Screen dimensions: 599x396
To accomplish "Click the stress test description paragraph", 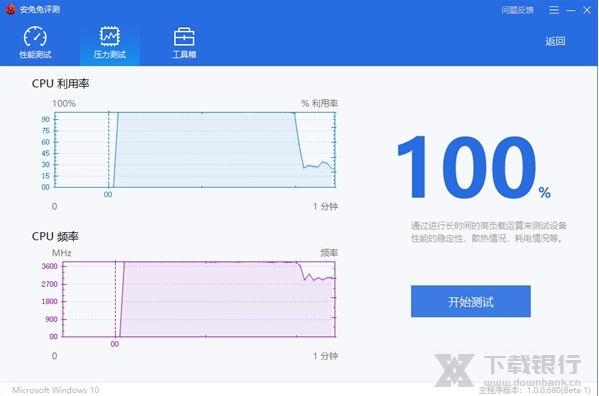I will (x=488, y=232).
